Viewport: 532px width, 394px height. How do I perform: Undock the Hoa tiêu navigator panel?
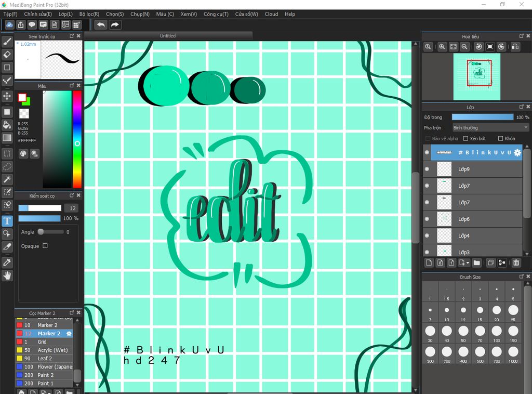tap(522, 36)
